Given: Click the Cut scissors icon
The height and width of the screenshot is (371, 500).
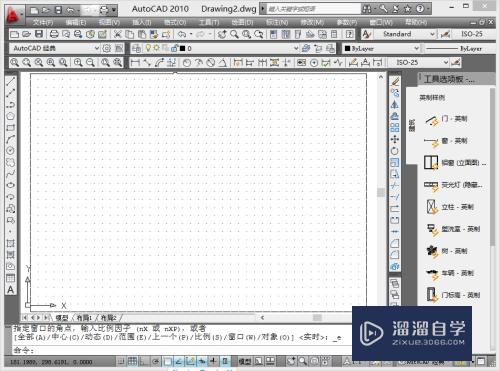Looking at the screenshot, I should [x=117, y=34].
